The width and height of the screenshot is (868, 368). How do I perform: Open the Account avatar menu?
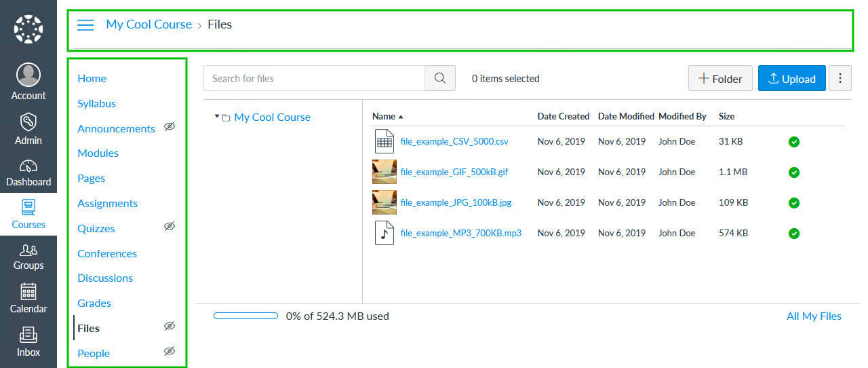[x=28, y=75]
